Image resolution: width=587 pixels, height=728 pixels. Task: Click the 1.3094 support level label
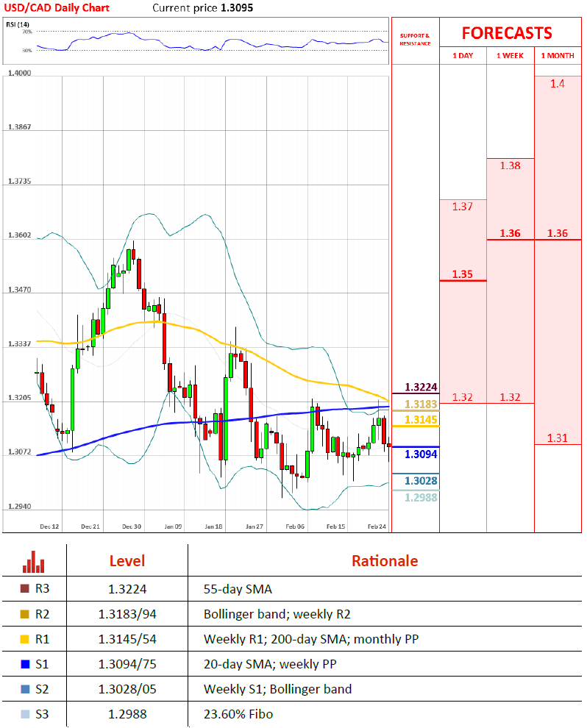421,454
